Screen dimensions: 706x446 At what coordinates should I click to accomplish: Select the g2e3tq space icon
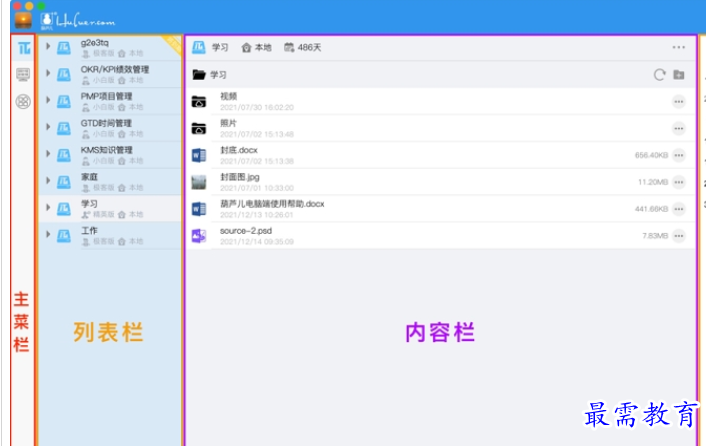click(x=63, y=48)
